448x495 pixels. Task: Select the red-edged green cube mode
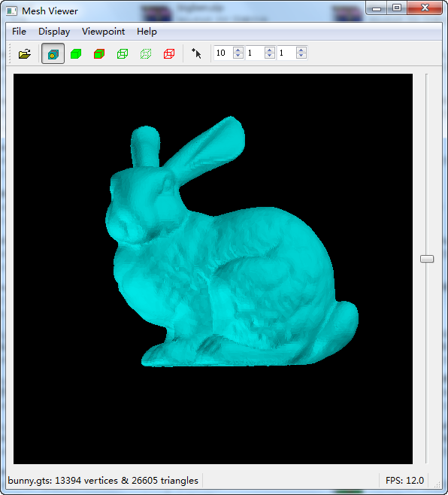coord(99,54)
